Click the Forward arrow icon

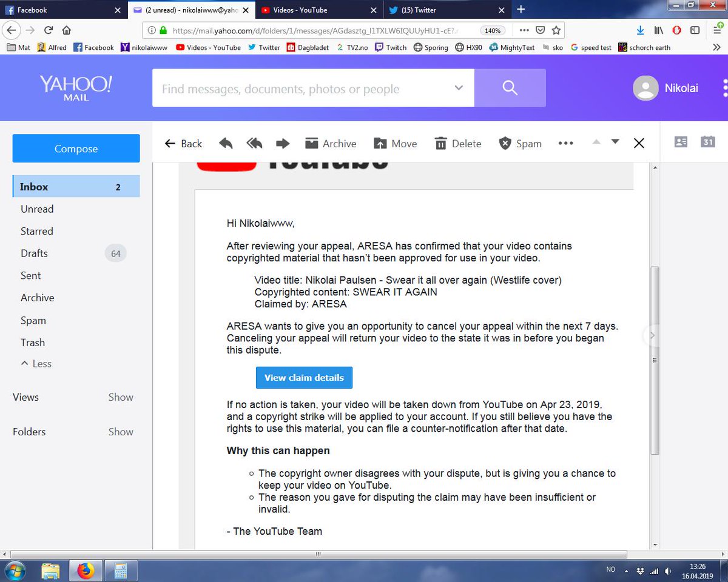(283, 143)
